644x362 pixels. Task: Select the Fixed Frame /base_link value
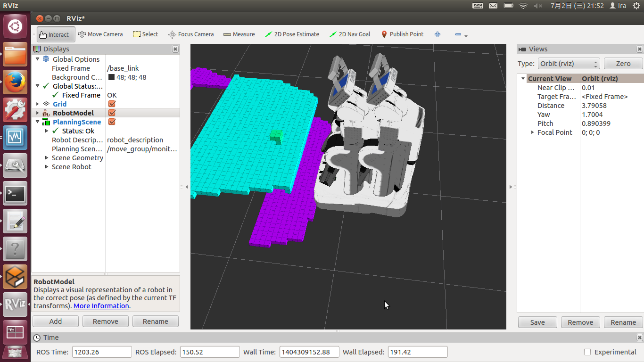coord(123,68)
